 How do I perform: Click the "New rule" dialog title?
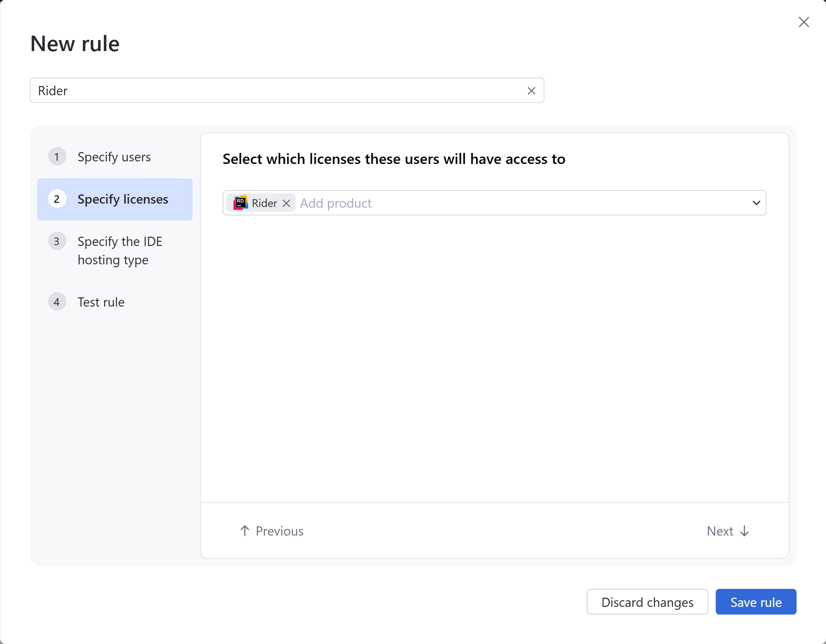[75, 43]
